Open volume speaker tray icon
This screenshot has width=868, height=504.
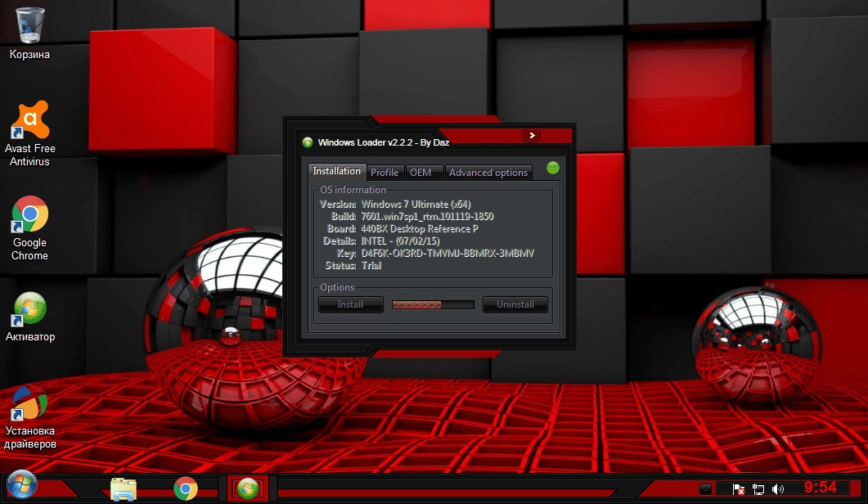pyautogui.click(x=778, y=489)
